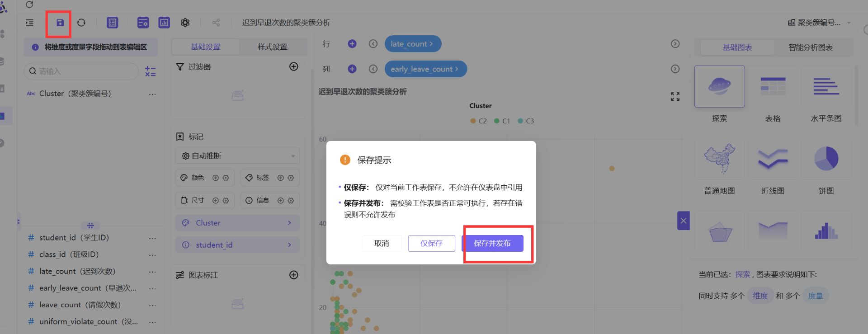Switch to 基础图表 tab
Image resolution: width=868 pixels, height=334 pixels.
click(x=737, y=47)
